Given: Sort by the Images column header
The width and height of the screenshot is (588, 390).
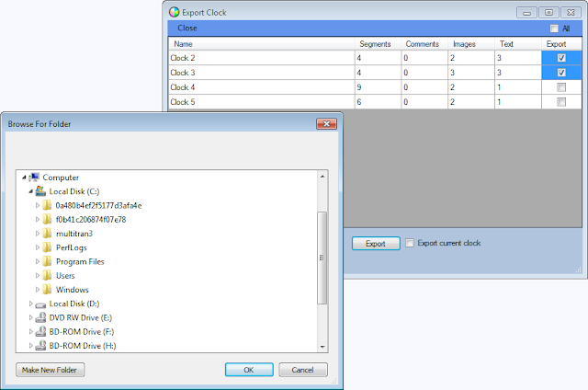Looking at the screenshot, I should click(471, 44).
